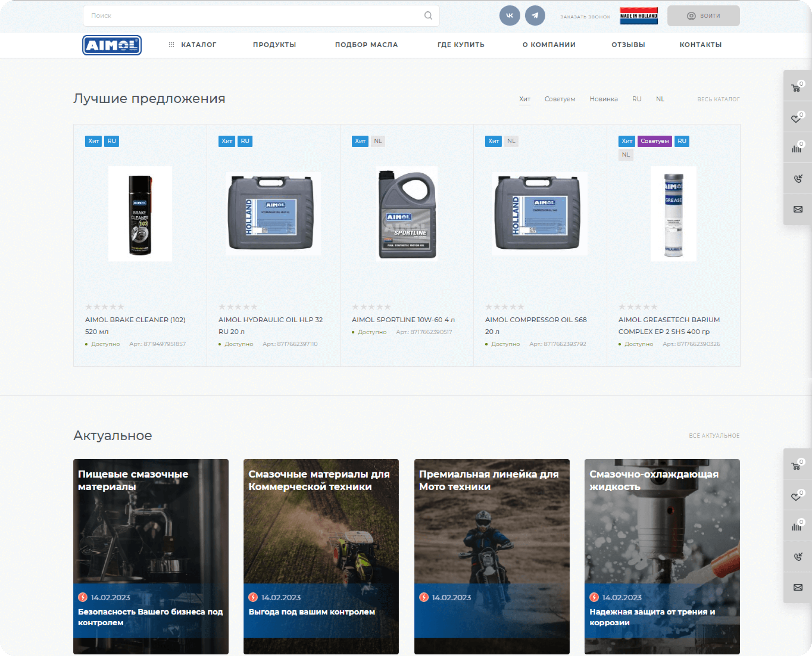The image size is (812, 656).
Task: Click envelope message icon in upper side panel
Action: 798,209
